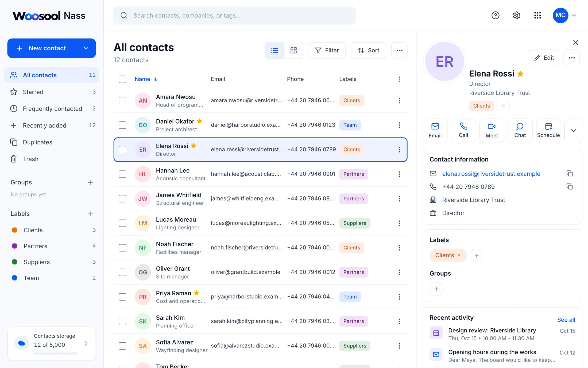Select Oliver Grant's checkbox
588x368 pixels.
tap(122, 272)
